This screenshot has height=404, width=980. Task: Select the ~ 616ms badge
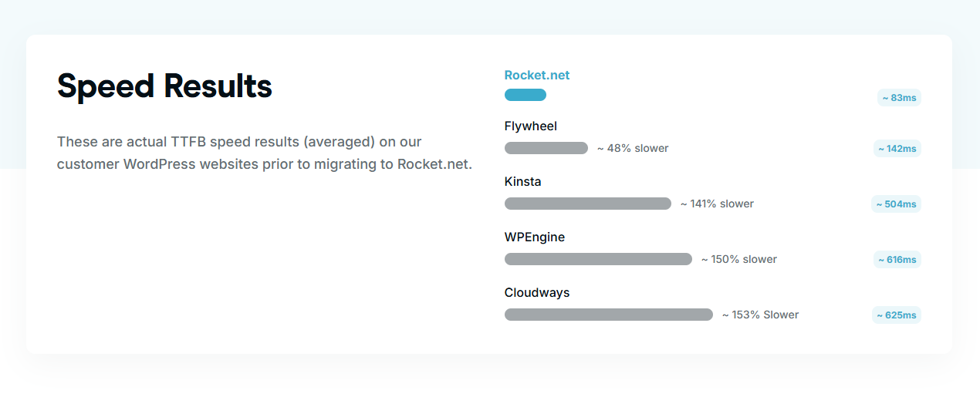897,260
